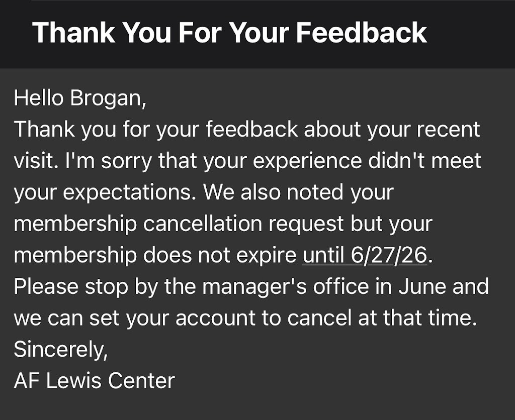Click the word "Brogan" in greeting
Image resolution: width=515 pixels, height=420 pixels.
(x=108, y=98)
